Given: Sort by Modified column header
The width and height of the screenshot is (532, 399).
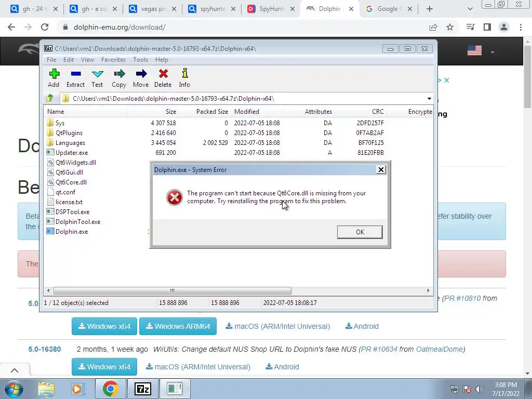Looking at the screenshot, I should coord(257,112).
